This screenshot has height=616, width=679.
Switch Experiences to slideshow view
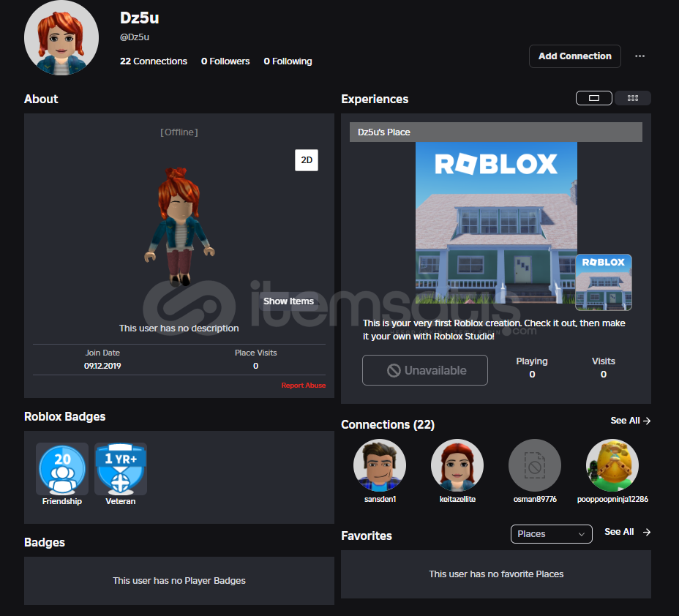[x=593, y=98]
